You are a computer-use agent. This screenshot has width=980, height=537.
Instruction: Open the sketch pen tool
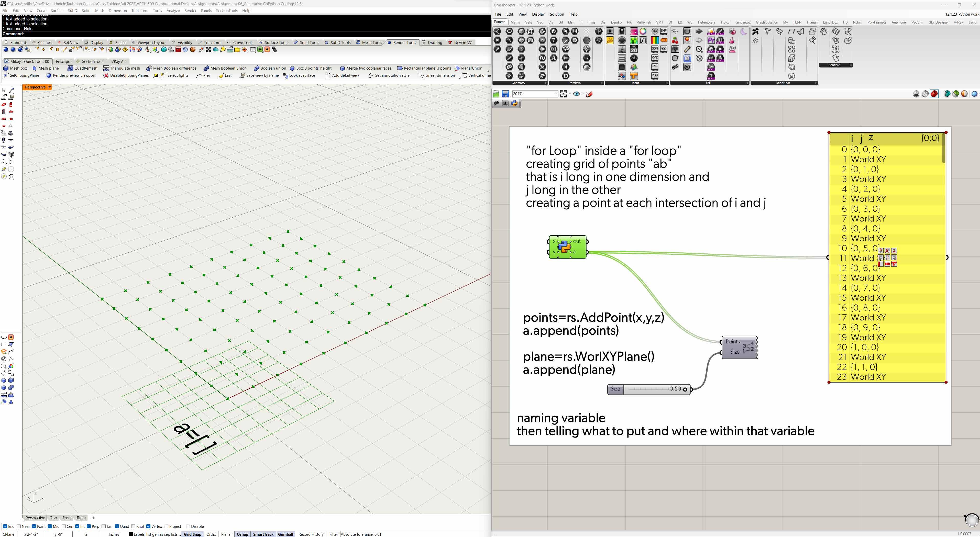[589, 94]
